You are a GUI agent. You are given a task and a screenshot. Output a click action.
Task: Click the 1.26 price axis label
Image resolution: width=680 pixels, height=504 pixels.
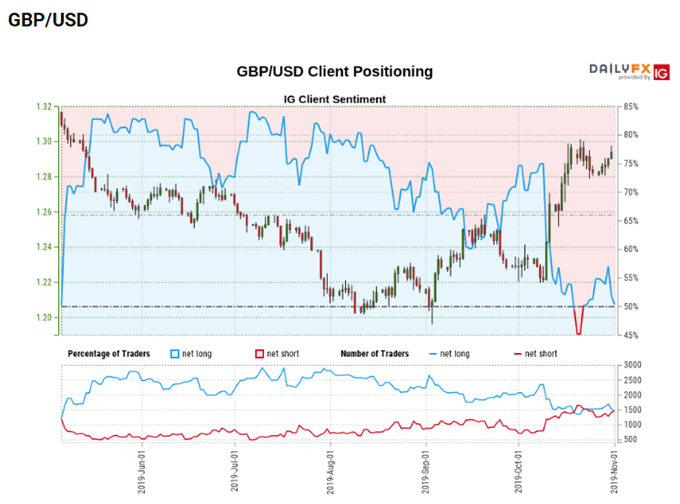[44, 212]
